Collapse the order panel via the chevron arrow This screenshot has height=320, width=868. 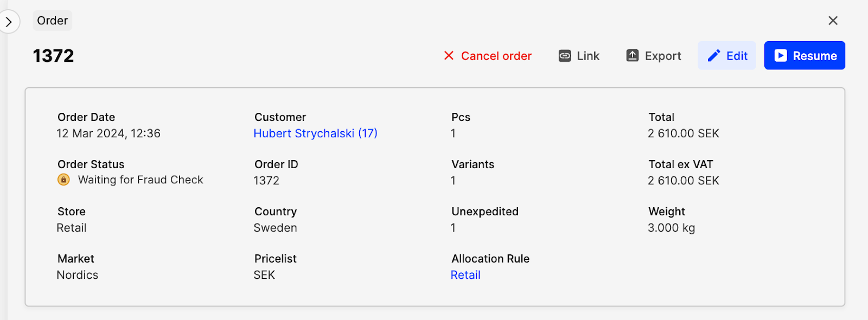click(x=9, y=21)
